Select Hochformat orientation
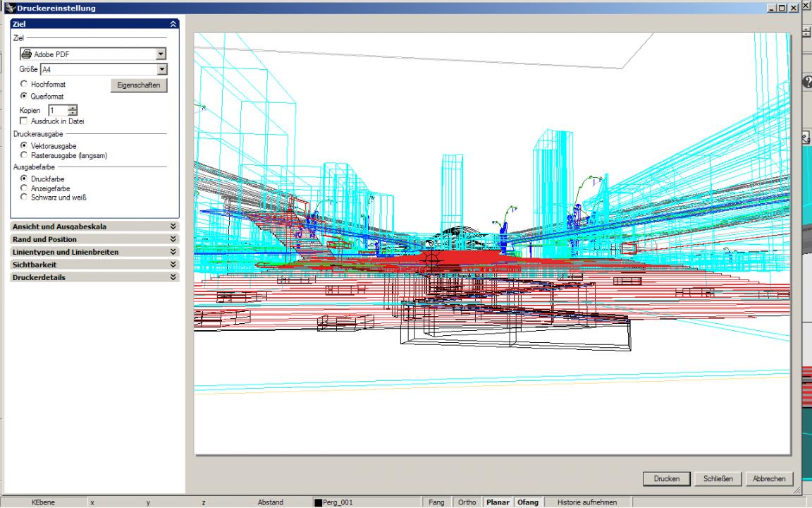 (x=25, y=84)
